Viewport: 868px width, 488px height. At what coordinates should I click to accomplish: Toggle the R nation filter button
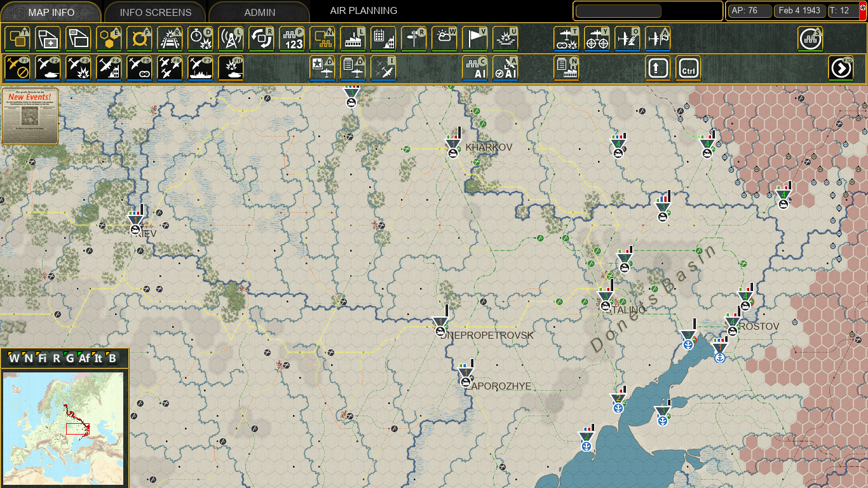(x=56, y=358)
